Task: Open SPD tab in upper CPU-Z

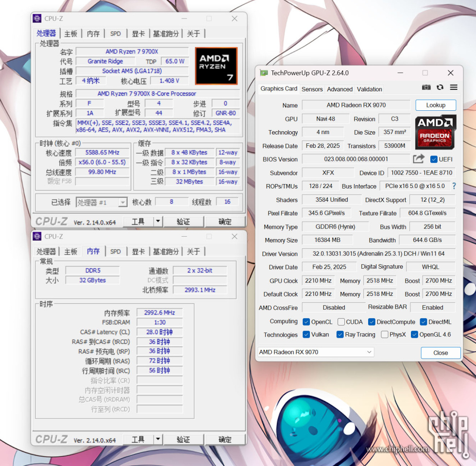Action: (x=116, y=34)
